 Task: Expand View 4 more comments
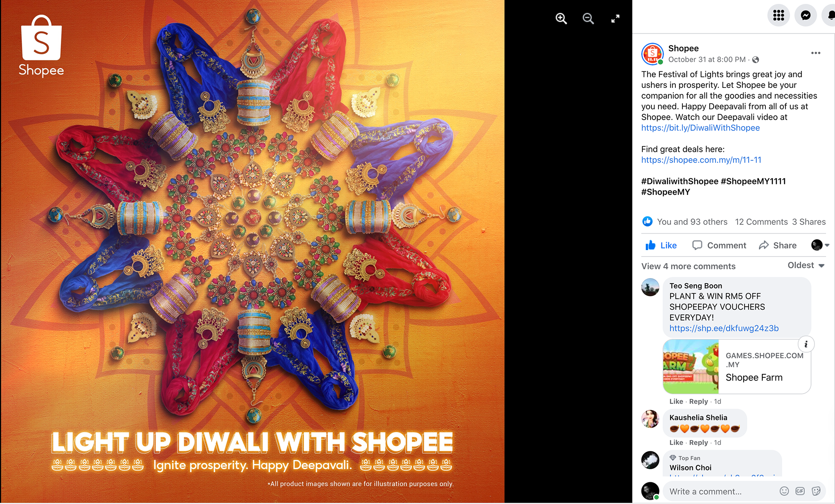(x=688, y=266)
